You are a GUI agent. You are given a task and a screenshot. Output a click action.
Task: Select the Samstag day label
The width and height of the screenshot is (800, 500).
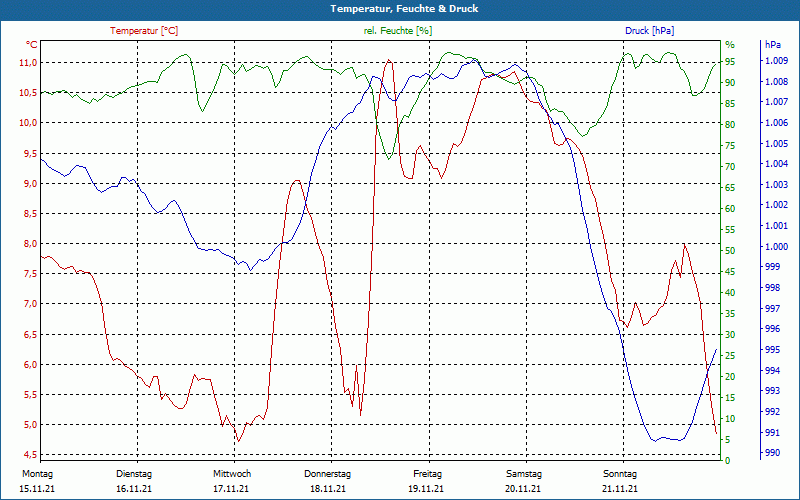[524, 474]
